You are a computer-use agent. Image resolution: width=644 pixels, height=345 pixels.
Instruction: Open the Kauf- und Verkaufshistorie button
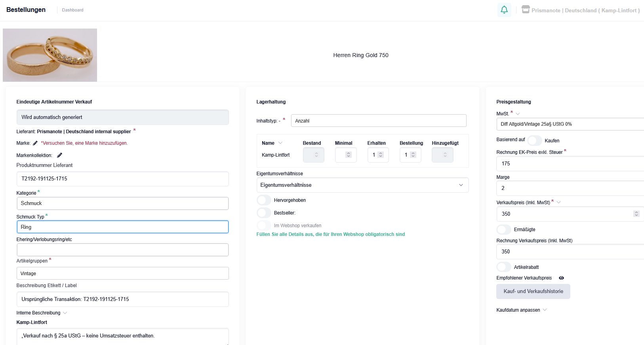[533, 291]
